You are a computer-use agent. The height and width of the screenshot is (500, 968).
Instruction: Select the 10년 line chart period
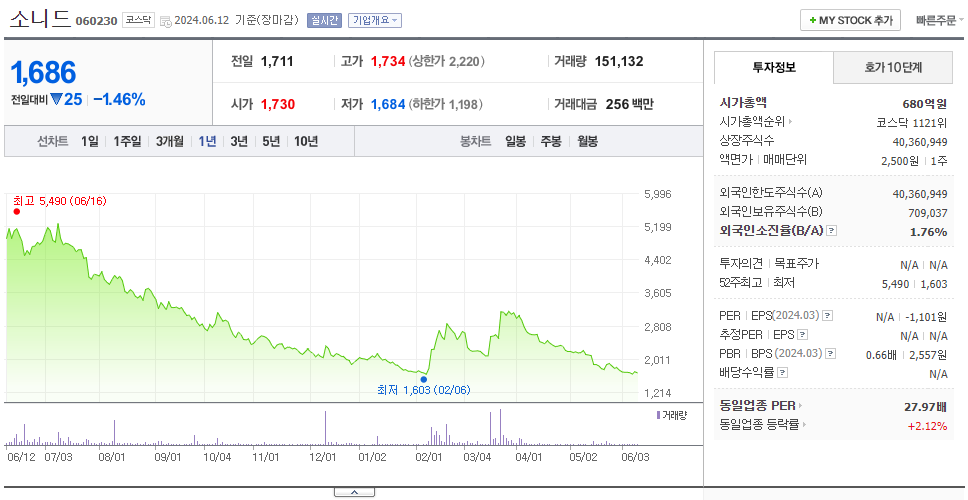tap(306, 141)
